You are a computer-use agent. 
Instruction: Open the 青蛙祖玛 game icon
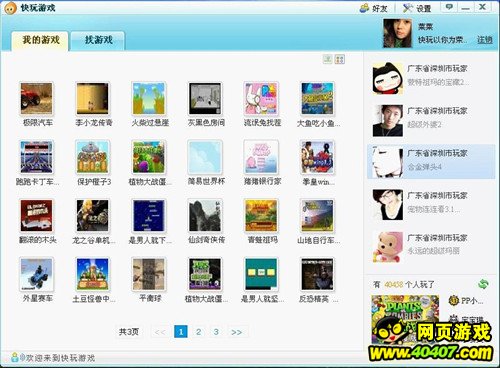tap(261, 216)
